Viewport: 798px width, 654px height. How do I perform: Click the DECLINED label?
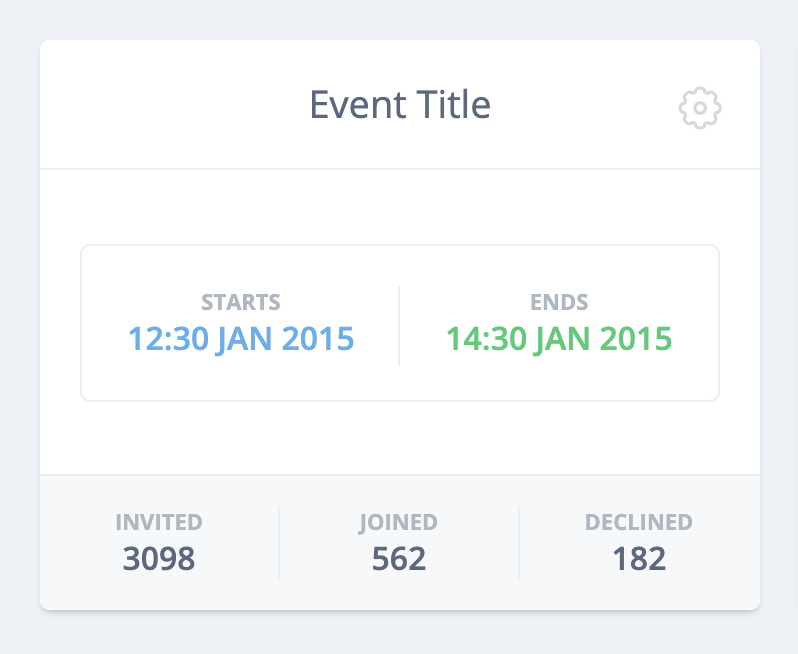[x=639, y=522]
